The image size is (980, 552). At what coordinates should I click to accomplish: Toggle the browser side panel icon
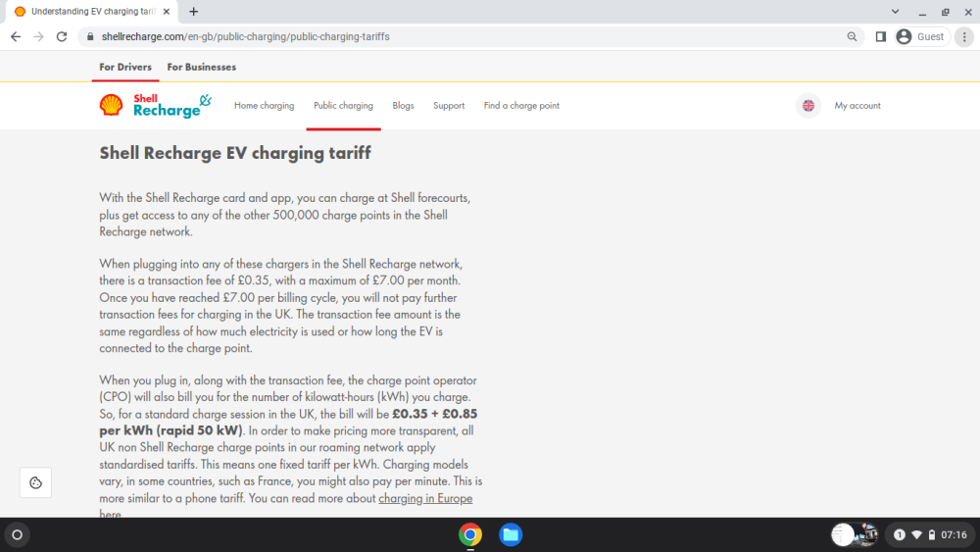(x=881, y=37)
